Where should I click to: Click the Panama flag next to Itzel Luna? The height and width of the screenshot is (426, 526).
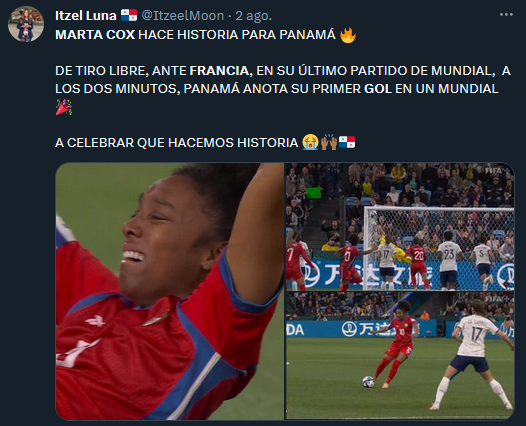point(129,15)
